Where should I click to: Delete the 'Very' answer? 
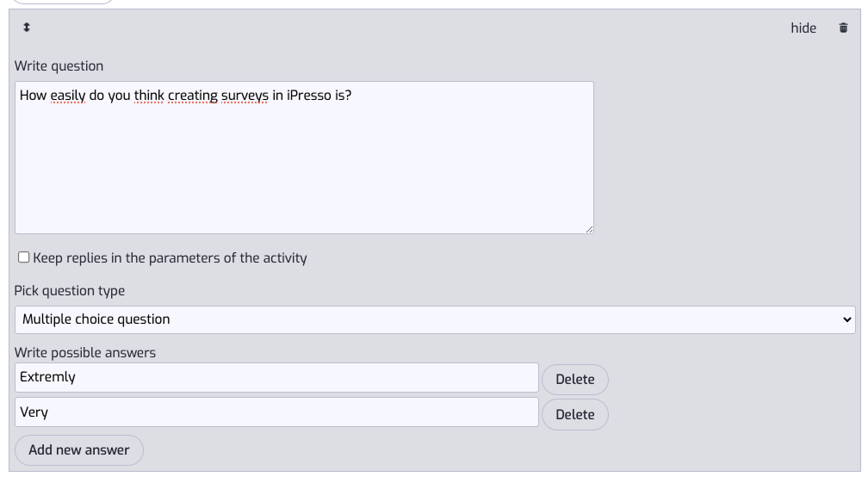click(x=574, y=414)
